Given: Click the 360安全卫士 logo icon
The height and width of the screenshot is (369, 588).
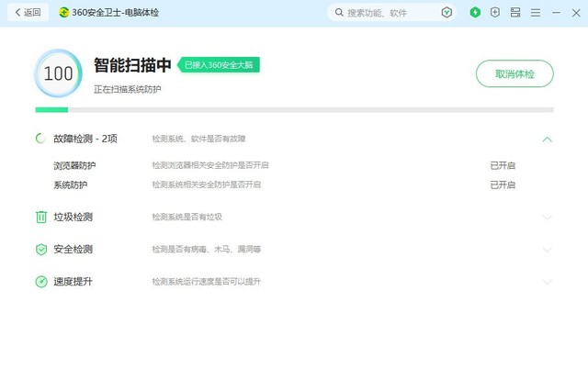Looking at the screenshot, I should [x=64, y=12].
